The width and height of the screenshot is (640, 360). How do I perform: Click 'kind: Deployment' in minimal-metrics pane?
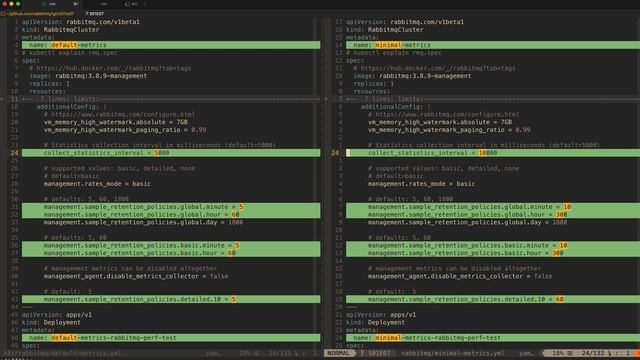(375, 322)
